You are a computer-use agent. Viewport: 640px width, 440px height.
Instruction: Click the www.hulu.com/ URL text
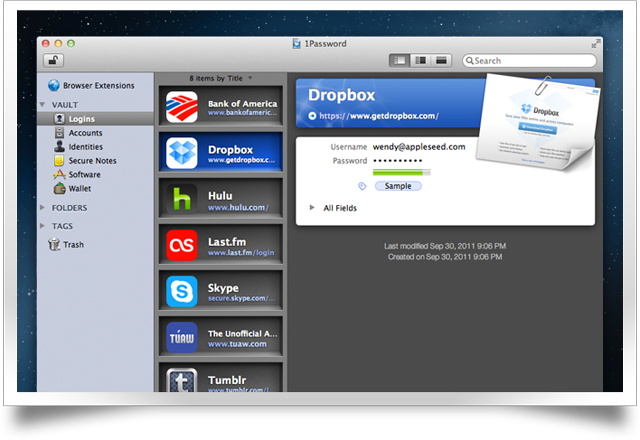tap(238, 208)
